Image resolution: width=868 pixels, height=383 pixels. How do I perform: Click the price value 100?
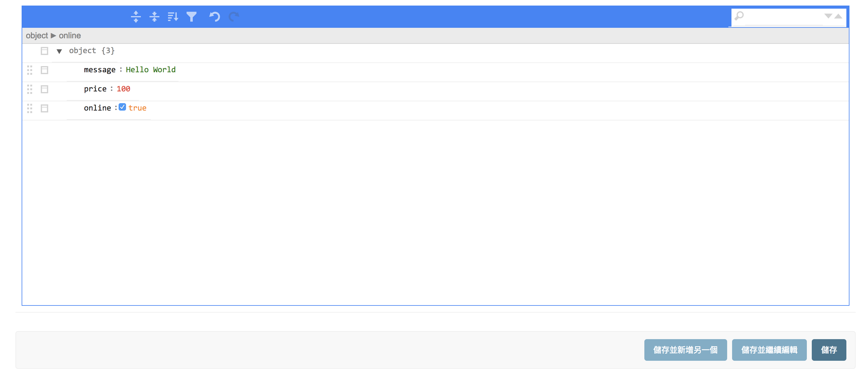click(x=123, y=89)
